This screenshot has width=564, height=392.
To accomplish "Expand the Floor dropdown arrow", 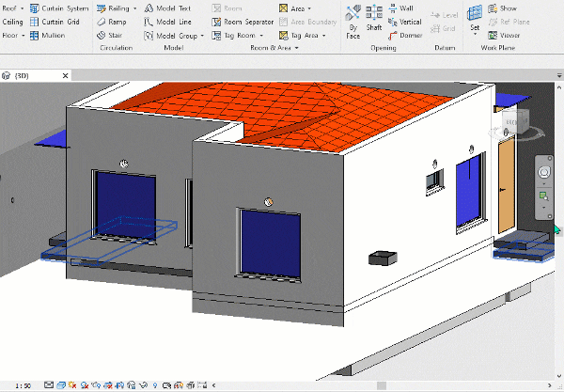I will [23, 35].
